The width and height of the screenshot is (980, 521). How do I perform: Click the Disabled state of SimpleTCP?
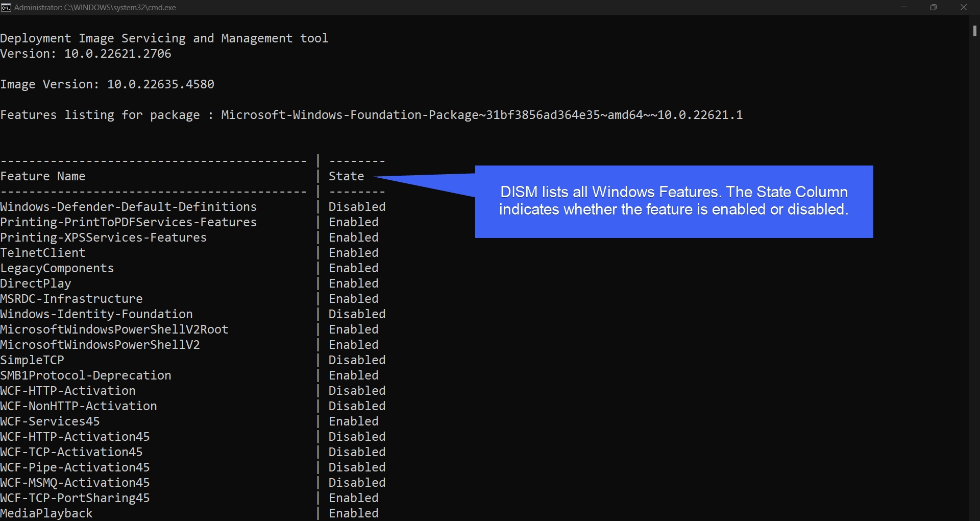(x=357, y=360)
